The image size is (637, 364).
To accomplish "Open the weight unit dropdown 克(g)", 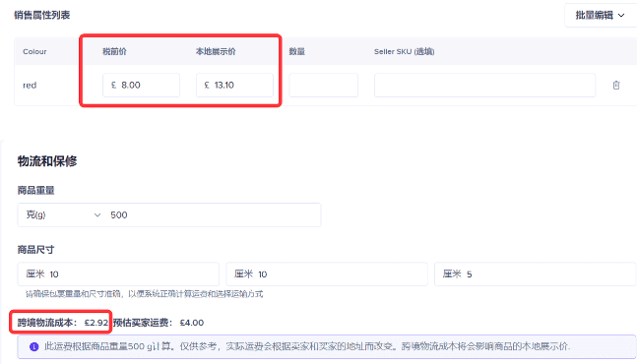I will click(63, 215).
